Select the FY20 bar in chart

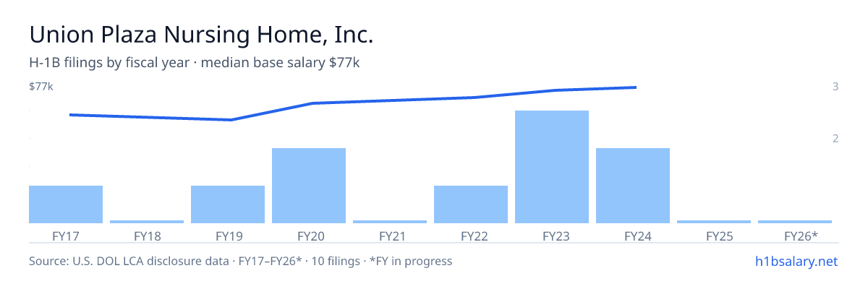coord(309,186)
